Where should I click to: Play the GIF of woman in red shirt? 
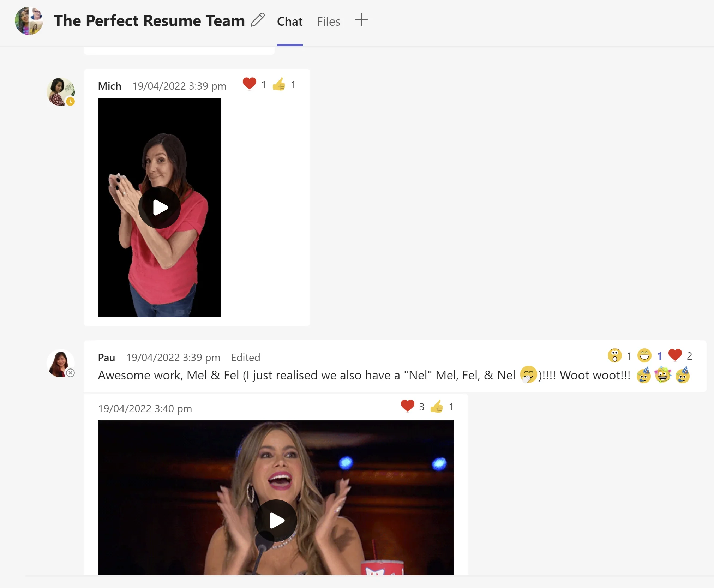pyautogui.click(x=160, y=208)
